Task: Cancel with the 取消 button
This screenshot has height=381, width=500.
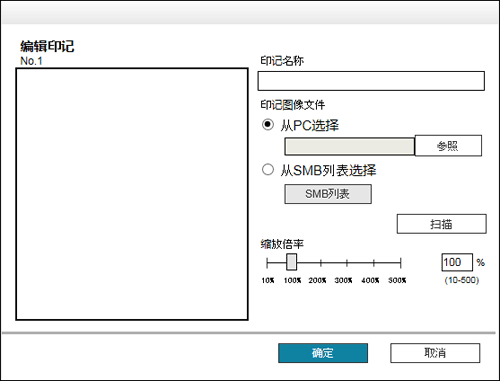Action: [x=435, y=353]
